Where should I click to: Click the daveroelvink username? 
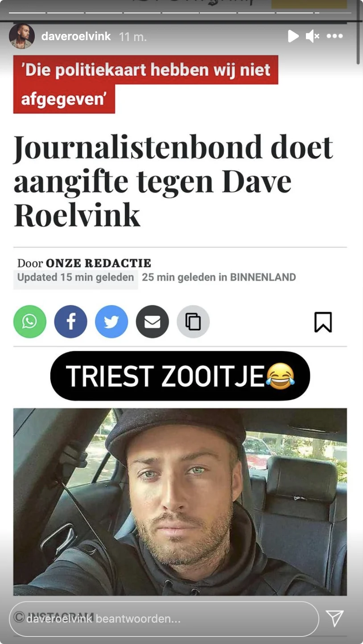pos(76,36)
